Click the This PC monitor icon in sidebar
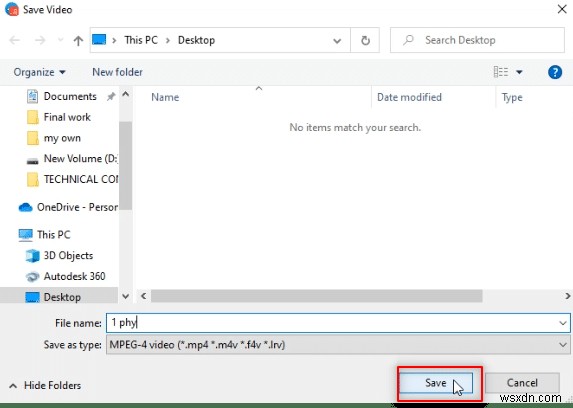 pos(25,235)
